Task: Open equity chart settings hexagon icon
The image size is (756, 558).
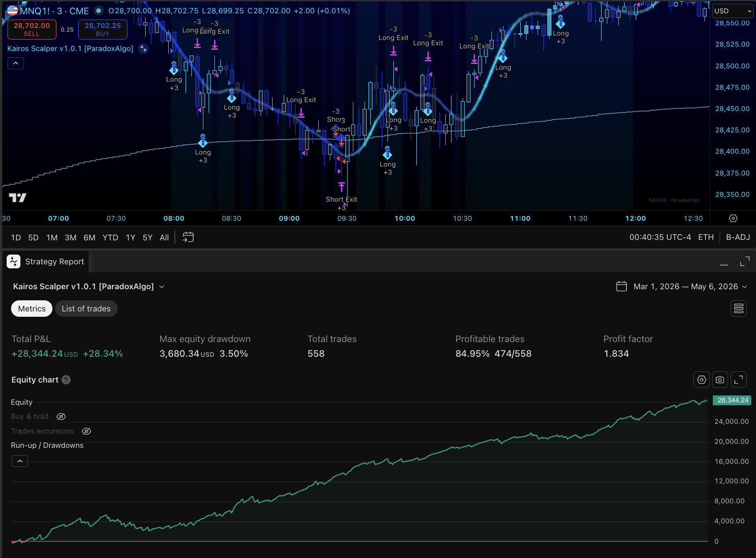Action: coord(701,380)
